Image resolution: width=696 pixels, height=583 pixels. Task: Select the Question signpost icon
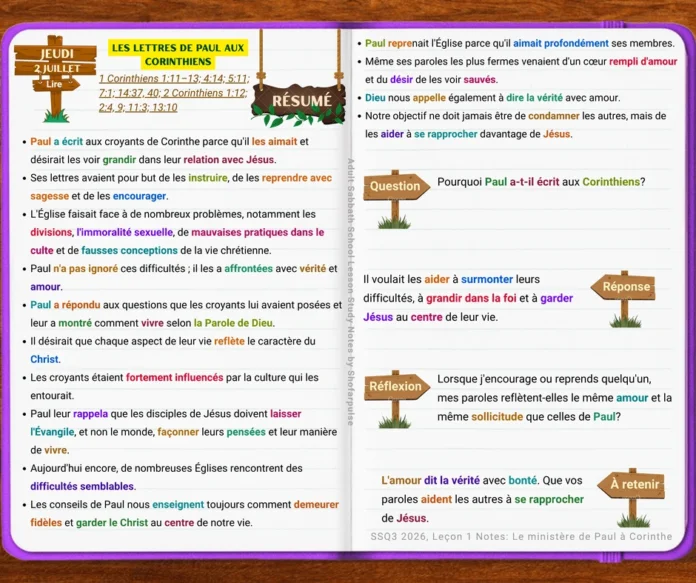click(x=396, y=199)
